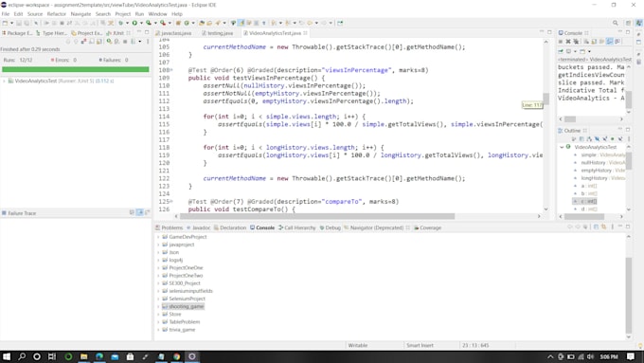Click the Outline horizontal scrollbar thumb
The height and width of the screenshot is (363, 644).
(x=584, y=217)
